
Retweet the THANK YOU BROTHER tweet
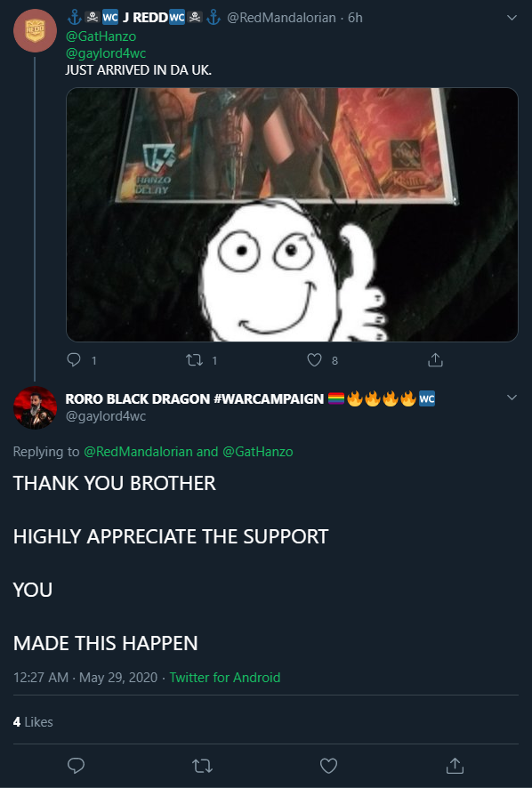pyautogui.click(x=202, y=766)
